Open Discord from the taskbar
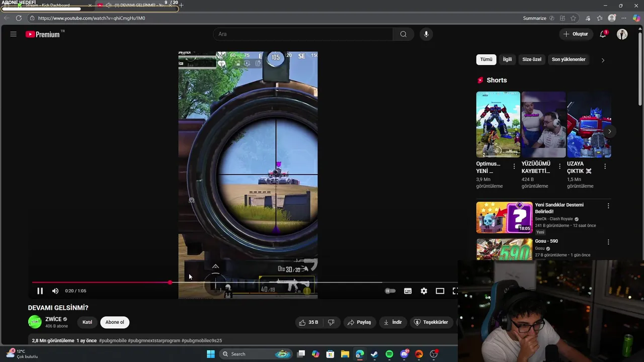Image resolution: width=644 pixels, height=362 pixels. coord(404,354)
